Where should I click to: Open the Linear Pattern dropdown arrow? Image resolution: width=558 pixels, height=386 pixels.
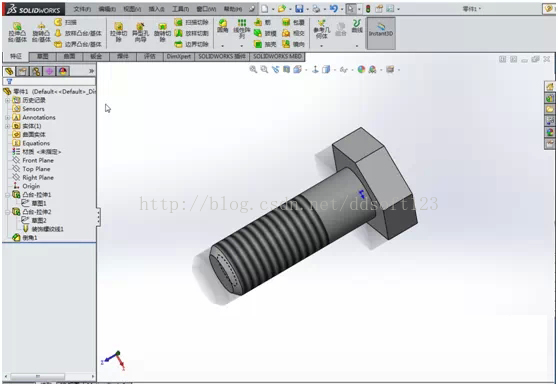click(x=242, y=46)
